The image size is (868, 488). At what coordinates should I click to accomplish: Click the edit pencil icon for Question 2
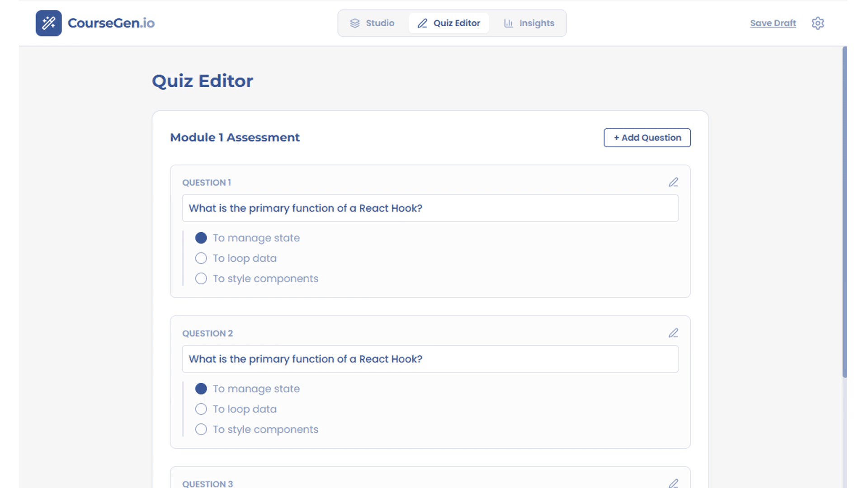click(x=673, y=333)
